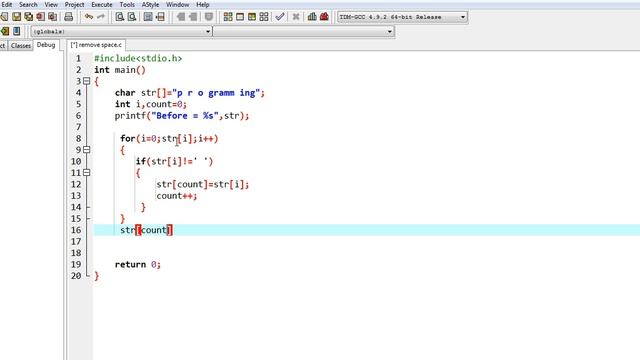The image size is (640, 360).
Task: Click the blue bookmark icon on second toolbar row
Action: point(16,31)
